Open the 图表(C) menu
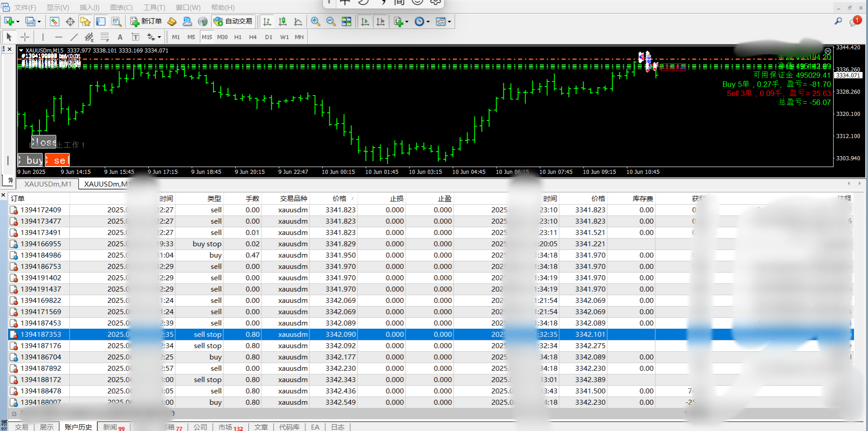The height and width of the screenshot is (431, 868). click(121, 8)
